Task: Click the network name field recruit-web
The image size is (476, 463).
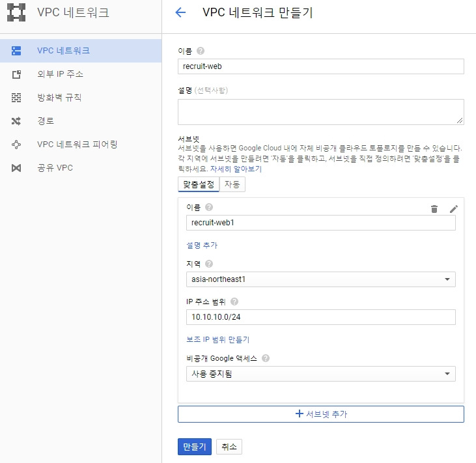Action: click(x=321, y=66)
